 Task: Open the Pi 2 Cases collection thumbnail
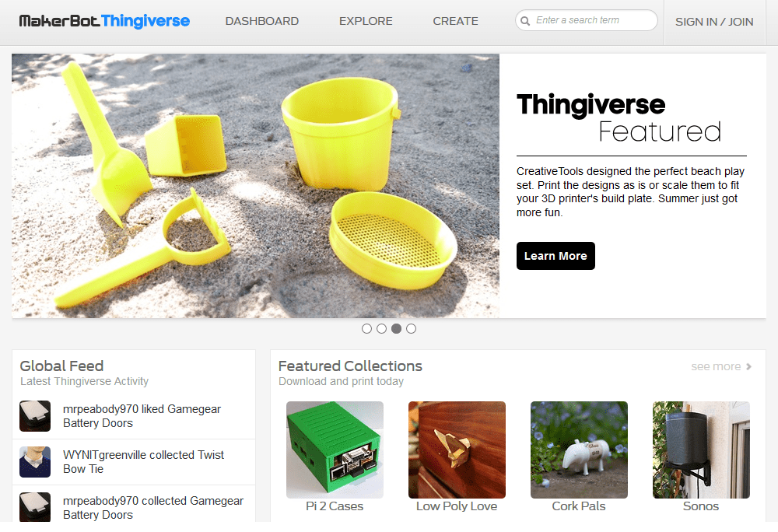[335, 450]
